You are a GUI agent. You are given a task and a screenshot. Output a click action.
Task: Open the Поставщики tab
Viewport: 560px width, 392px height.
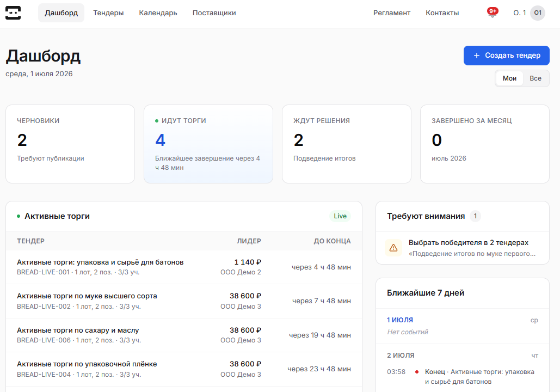[x=214, y=13]
